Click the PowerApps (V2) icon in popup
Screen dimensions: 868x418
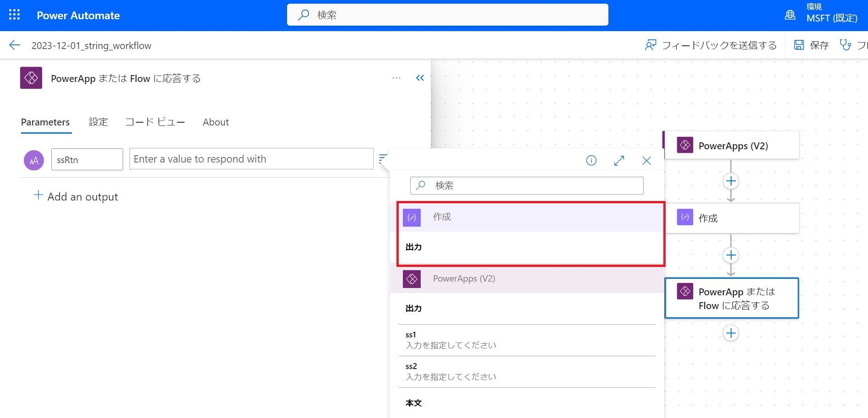tap(412, 279)
